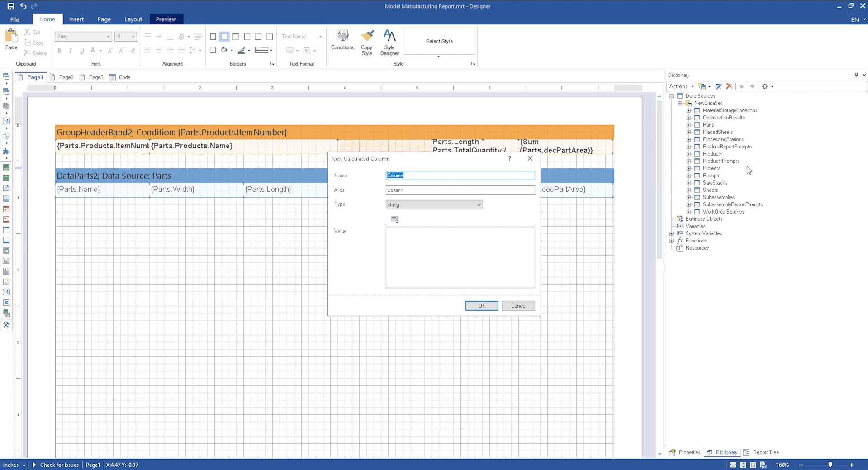
Task: Open Dictionary settings gear
Action: (765, 86)
